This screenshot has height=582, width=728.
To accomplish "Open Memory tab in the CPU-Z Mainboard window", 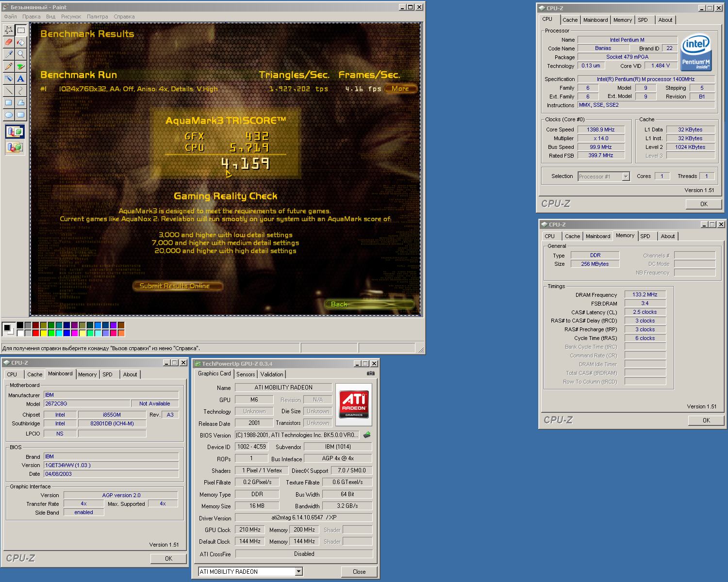I will 87,374.
